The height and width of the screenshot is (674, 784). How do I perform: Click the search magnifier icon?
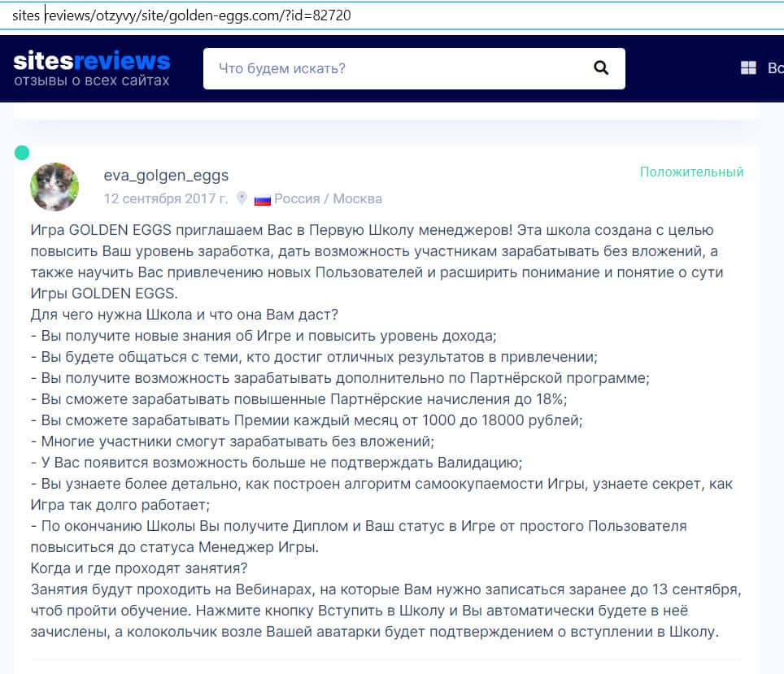point(601,68)
